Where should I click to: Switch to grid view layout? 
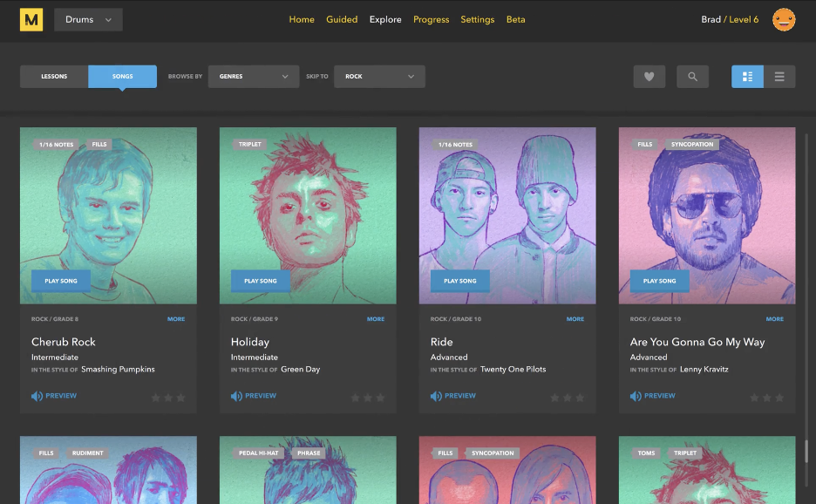[747, 77]
